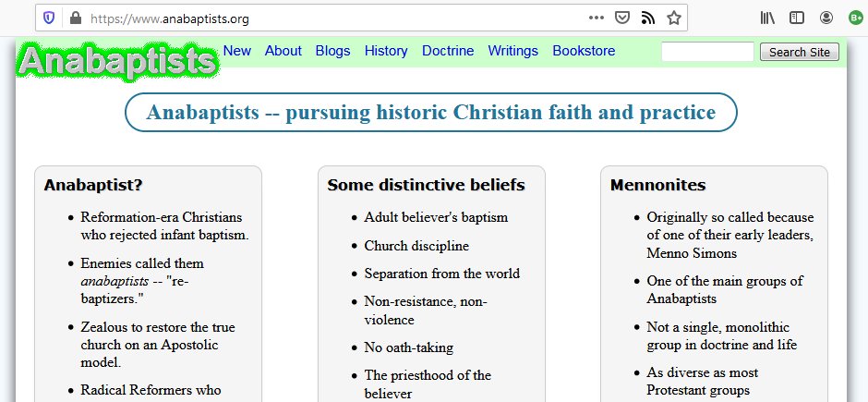This screenshot has width=868, height=402.
Task: Click 'Not a single, monolithic group' bullet
Action: (x=722, y=336)
